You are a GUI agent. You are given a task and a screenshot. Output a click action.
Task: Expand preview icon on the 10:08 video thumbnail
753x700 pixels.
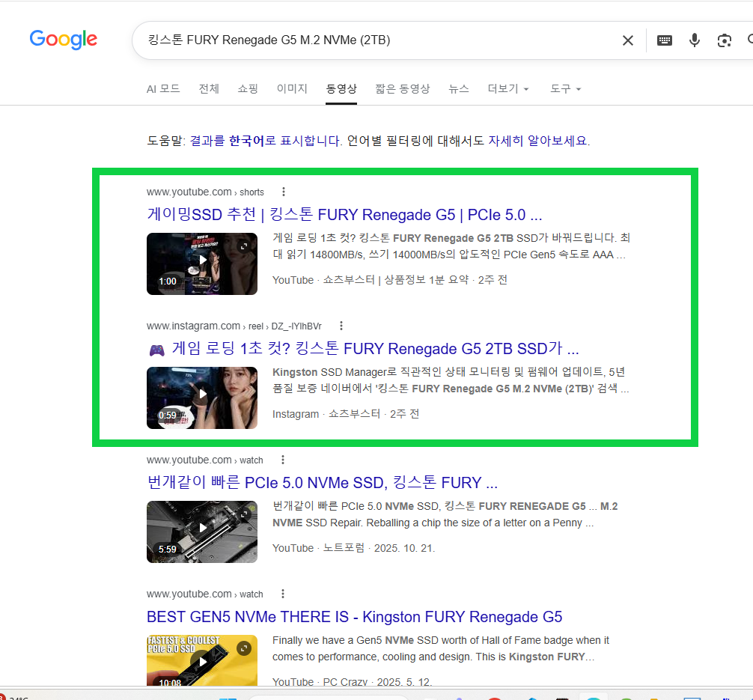244,648
